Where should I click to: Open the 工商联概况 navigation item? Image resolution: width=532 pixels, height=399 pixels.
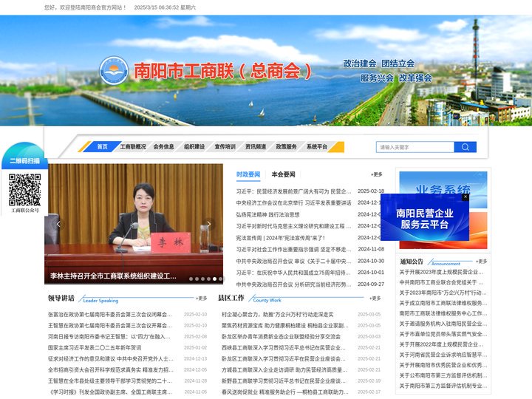(133, 146)
